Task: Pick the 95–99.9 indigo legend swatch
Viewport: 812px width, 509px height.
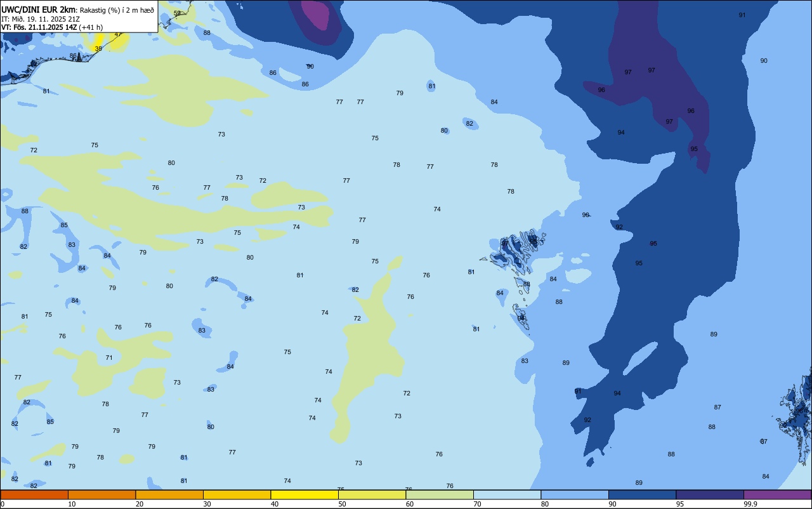Action: 710,494
